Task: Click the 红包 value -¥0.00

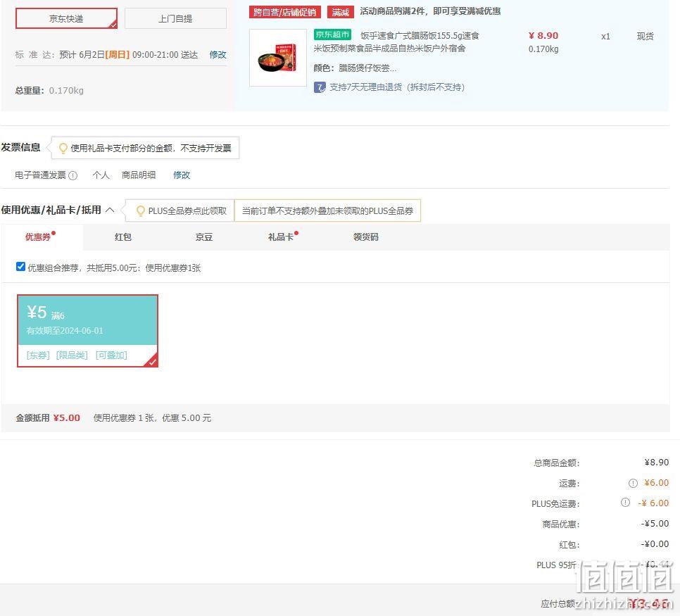Action: 655,544
